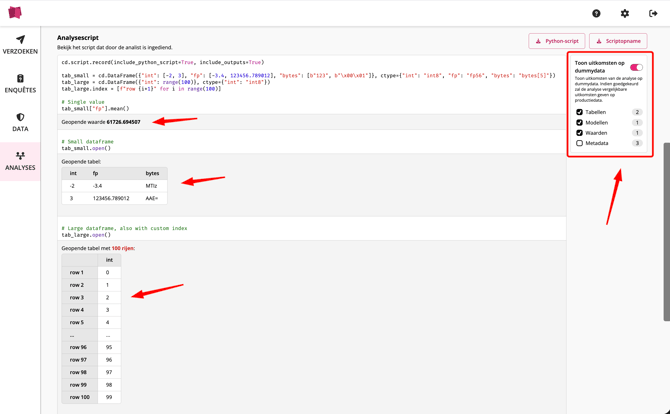Click the Scriptopname download button

coord(618,41)
